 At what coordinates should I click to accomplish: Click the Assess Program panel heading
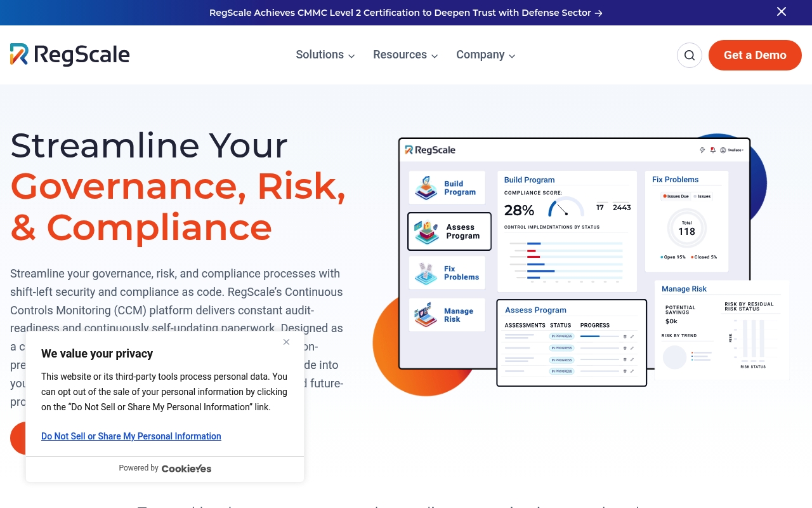tap(535, 310)
